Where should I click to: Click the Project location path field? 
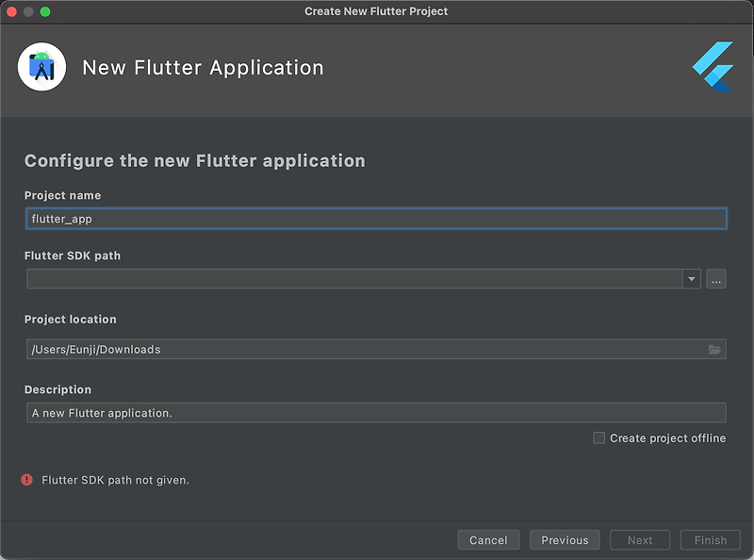pyautogui.click(x=376, y=349)
